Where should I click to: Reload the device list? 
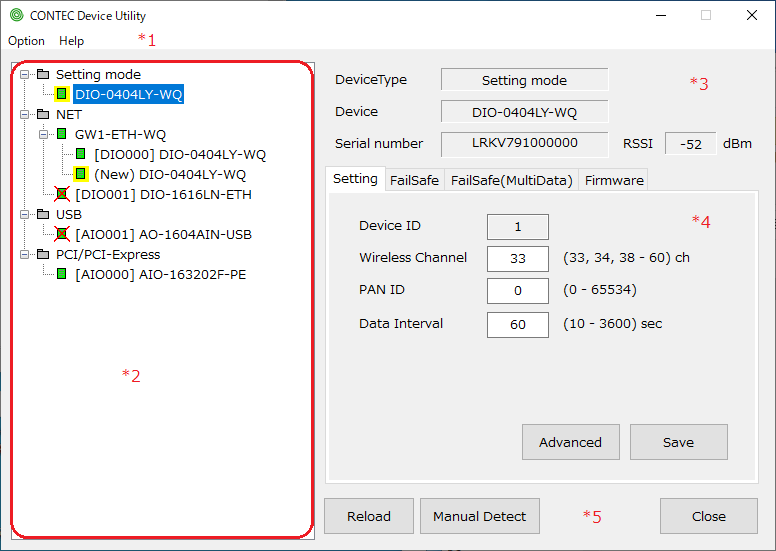click(369, 516)
